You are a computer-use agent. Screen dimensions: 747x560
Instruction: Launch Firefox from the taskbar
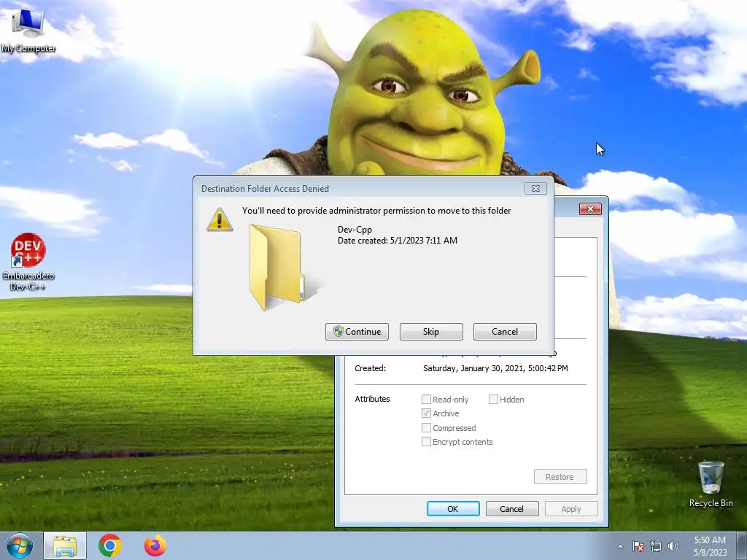(x=155, y=545)
